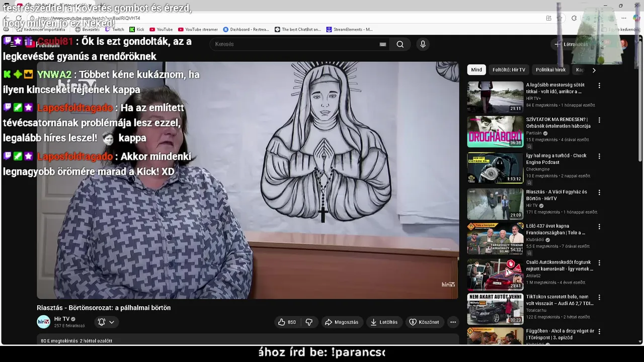Open the Audi A6 thumbnail, 30:23
644x362 pixels.
[x=495, y=309]
